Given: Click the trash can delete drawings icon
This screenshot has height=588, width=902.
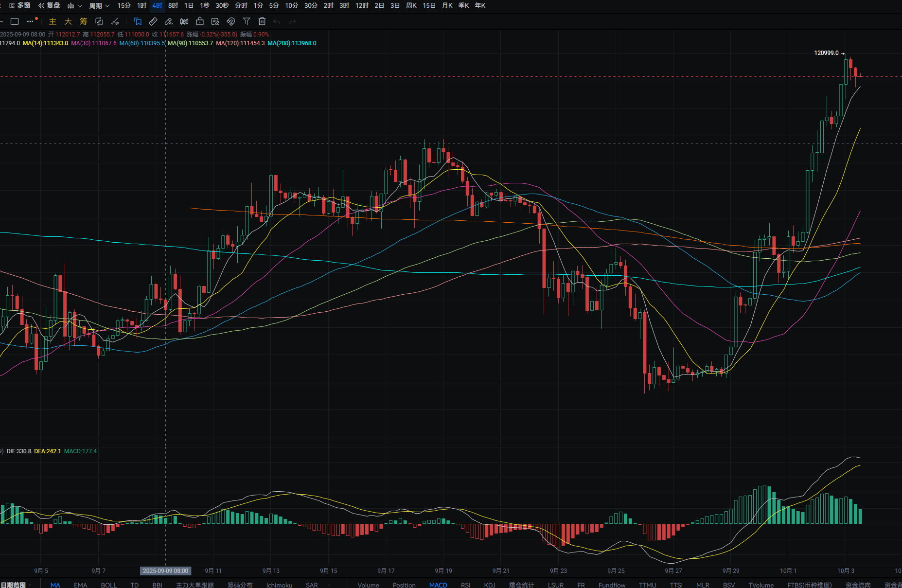Looking at the screenshot, I should tap(262, 21).
